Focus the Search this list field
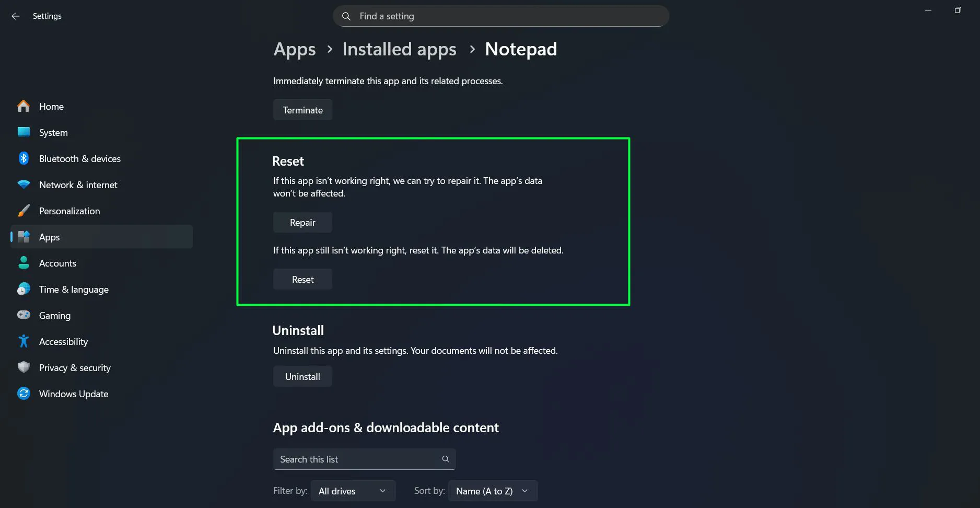The image size is (980, 508). pos(358,459)
